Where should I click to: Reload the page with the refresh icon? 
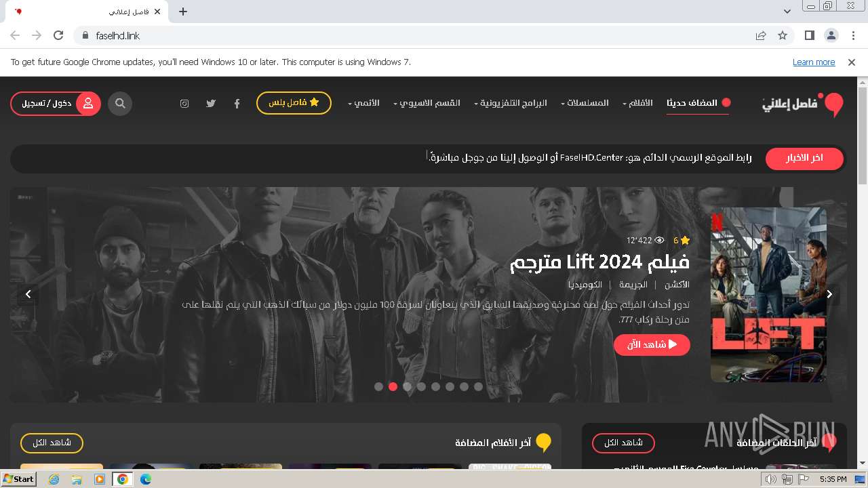point(58,35)
